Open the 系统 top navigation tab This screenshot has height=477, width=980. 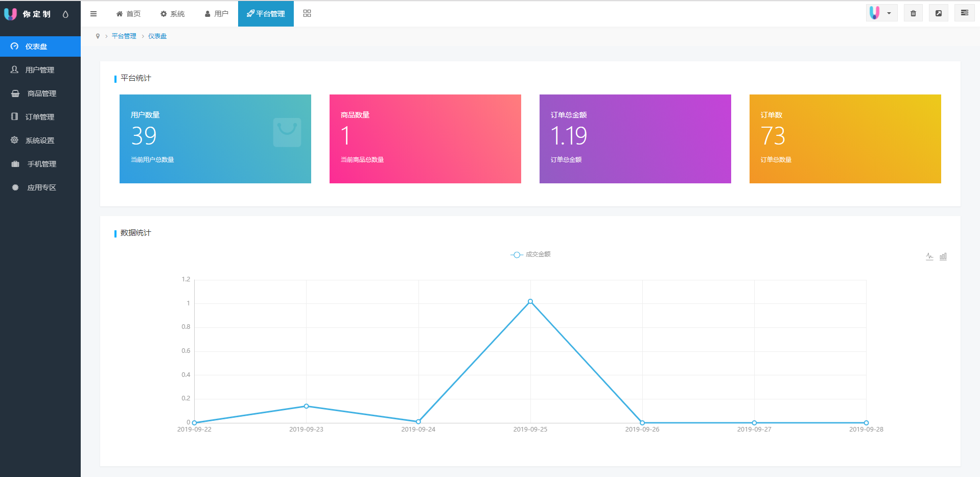point(172,14)
